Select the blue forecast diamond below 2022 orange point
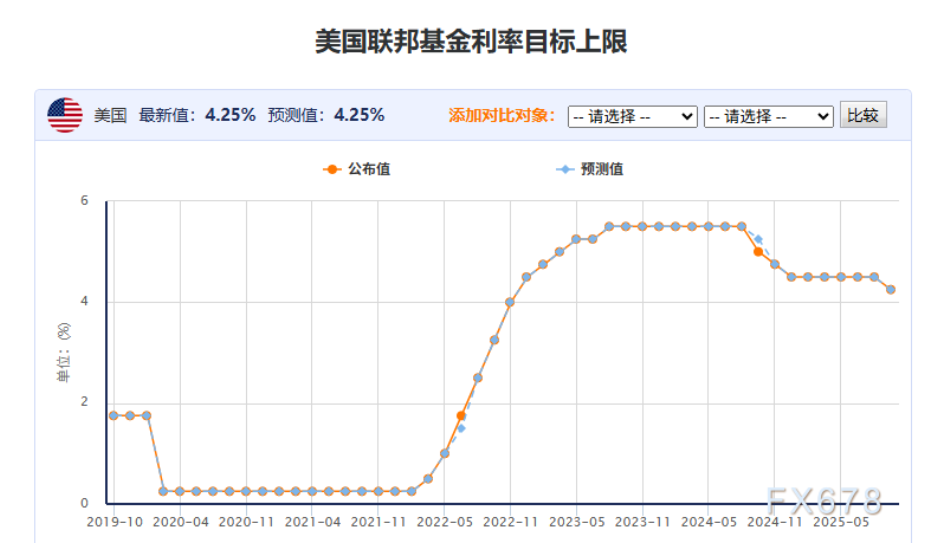This screenshot has width=938, height=544. click(461, 428)
